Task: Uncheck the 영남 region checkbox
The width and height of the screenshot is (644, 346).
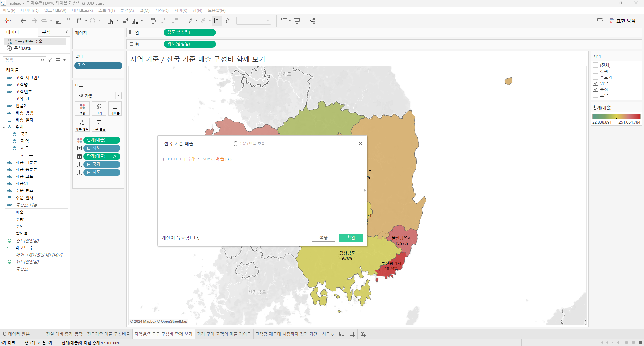Action: click(x=596, y=83)
